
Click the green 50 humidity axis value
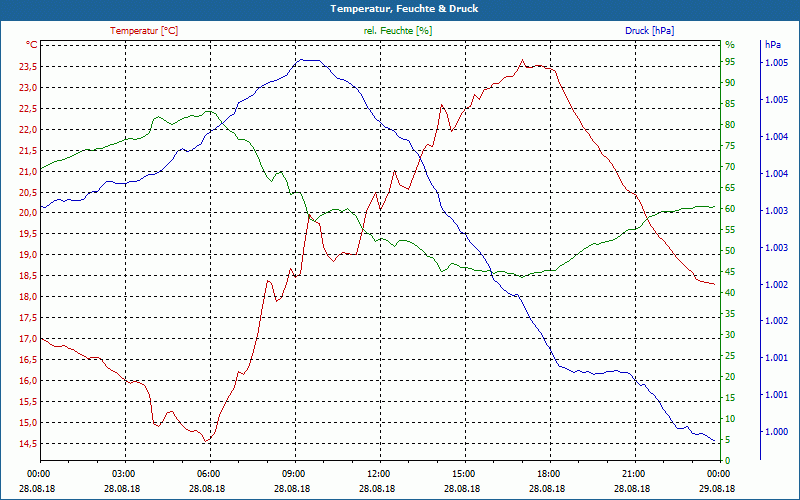(730, 251)
